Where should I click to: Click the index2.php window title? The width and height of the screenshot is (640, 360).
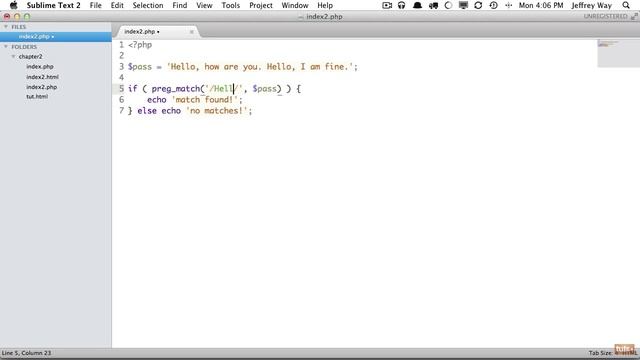tap(324, 16)
